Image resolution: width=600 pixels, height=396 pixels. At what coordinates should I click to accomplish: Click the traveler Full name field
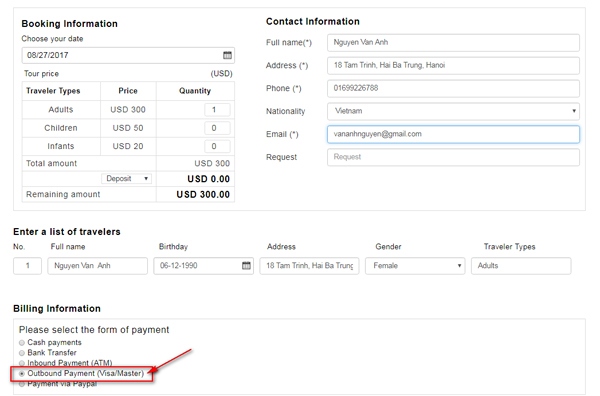point(98,266)
